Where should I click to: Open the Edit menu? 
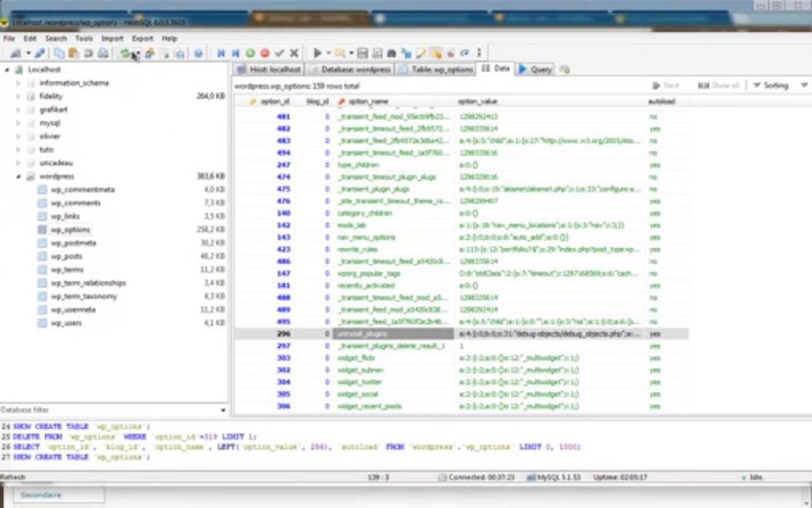click(x=30, y=38)
